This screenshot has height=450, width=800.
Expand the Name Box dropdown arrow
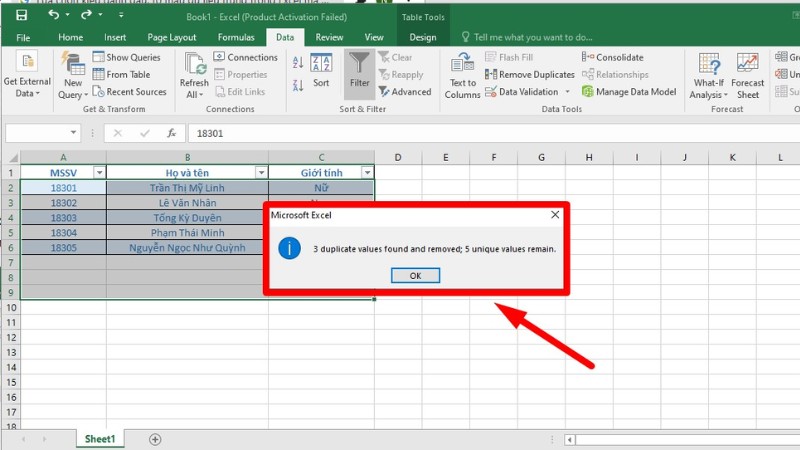[x=74, y=133]
